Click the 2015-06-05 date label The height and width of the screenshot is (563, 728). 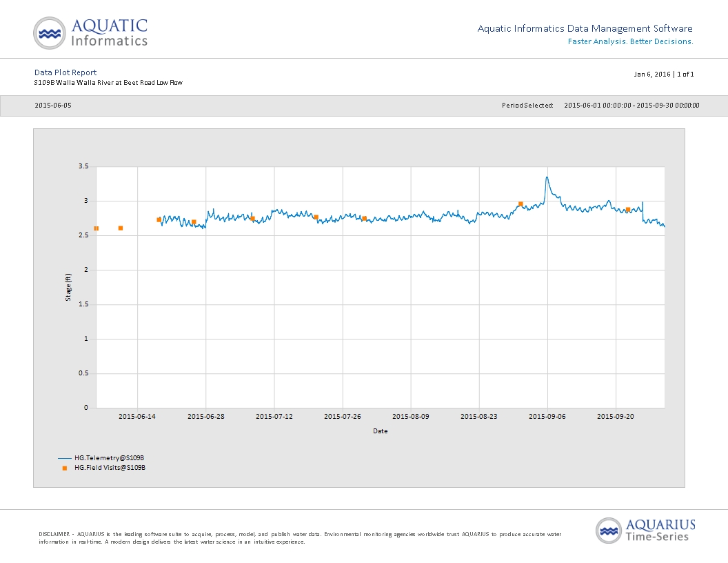coord(53,106)
